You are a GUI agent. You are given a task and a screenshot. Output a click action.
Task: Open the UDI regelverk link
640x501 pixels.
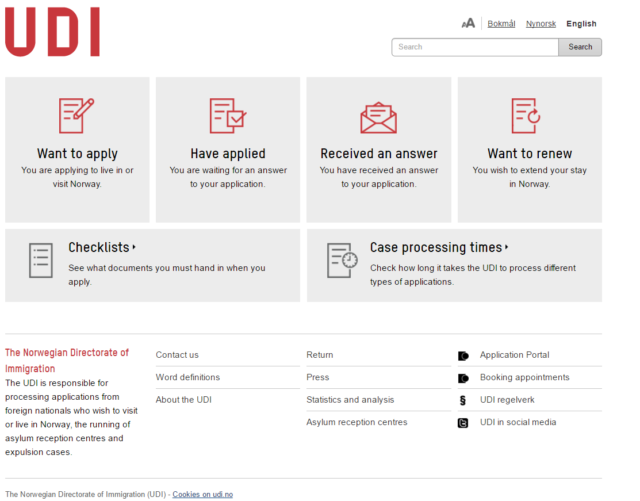click(x=507, y=400)
